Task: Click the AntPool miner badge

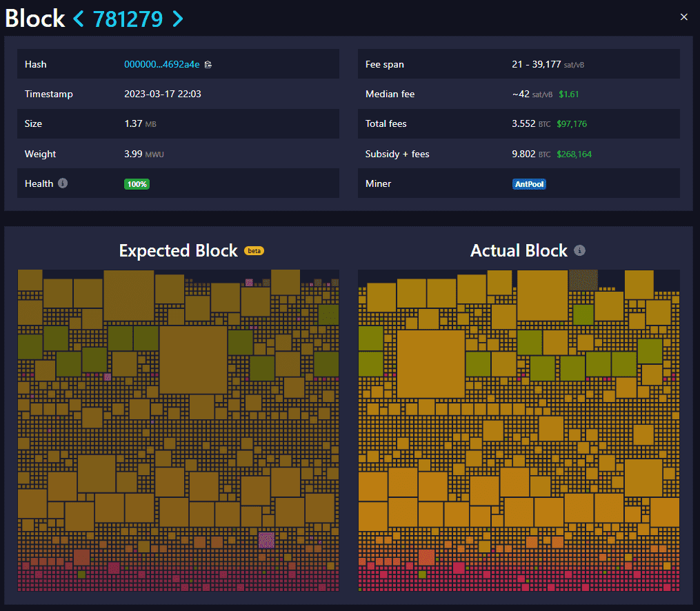Action: pyautogui.click(x=529, y=184)
